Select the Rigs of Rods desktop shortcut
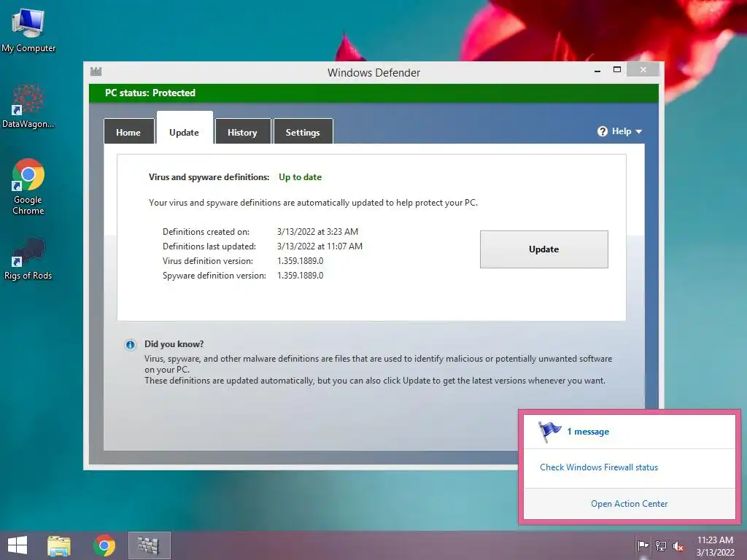 [28, 259]
